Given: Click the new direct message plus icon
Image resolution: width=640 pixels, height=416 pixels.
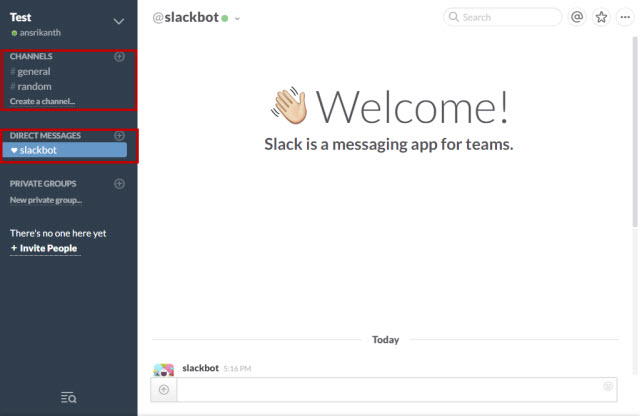Looking at the screenshot, I should click(119, 136).
